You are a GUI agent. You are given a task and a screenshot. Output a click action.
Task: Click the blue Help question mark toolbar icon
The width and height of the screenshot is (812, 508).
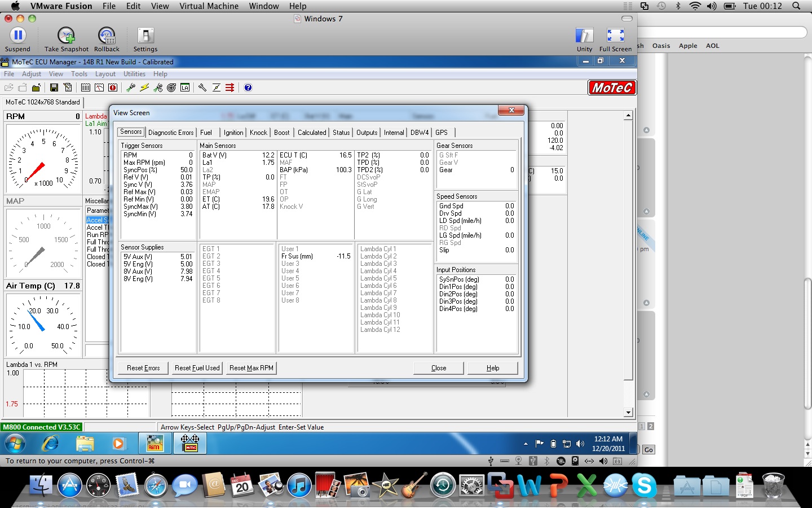pyautogui.click(x=248, y=87)
